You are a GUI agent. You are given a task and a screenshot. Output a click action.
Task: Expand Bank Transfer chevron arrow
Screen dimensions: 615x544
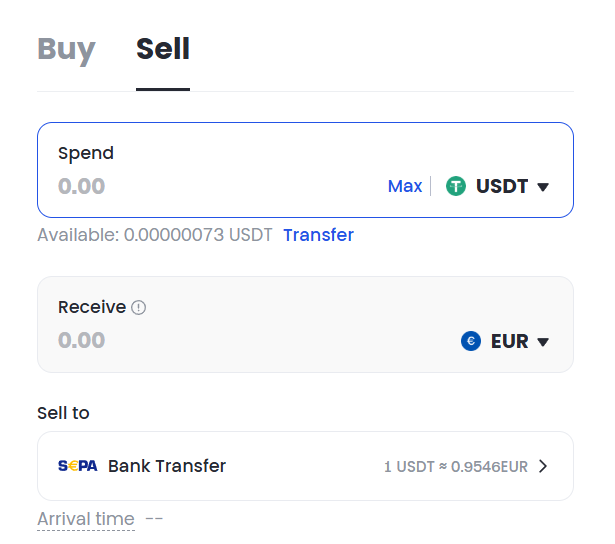point(543,466)
